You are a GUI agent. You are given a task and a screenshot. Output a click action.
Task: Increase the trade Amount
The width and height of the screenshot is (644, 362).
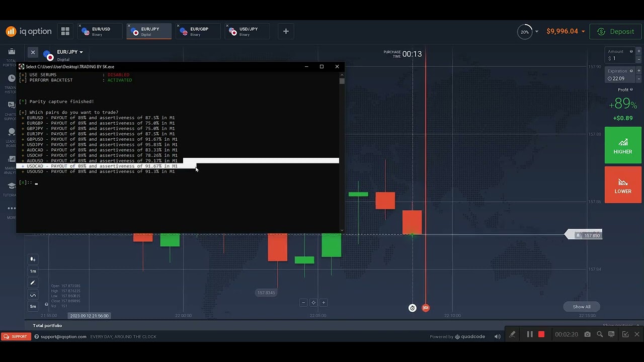[x=639, y=51]
